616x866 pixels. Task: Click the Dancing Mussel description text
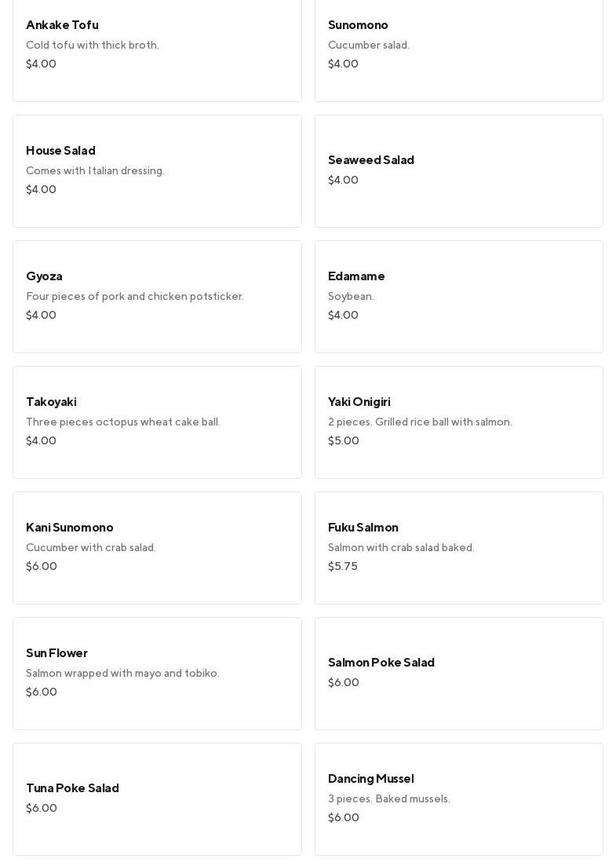[389, 799]
